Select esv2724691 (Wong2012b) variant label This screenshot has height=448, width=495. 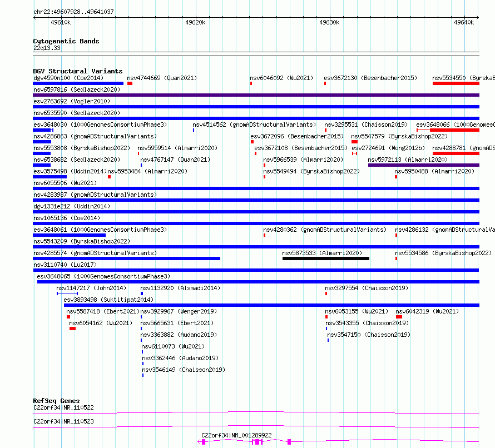[389, 148]
